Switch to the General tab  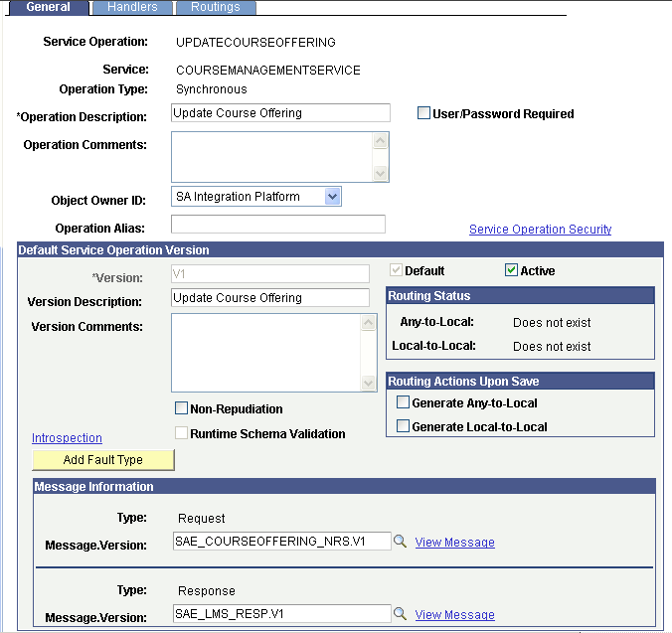pyautogui.click(x=48, y=7)
